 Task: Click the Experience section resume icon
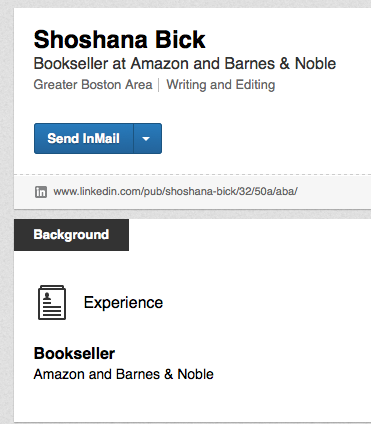pyautogui.click(x=52, y=302)
